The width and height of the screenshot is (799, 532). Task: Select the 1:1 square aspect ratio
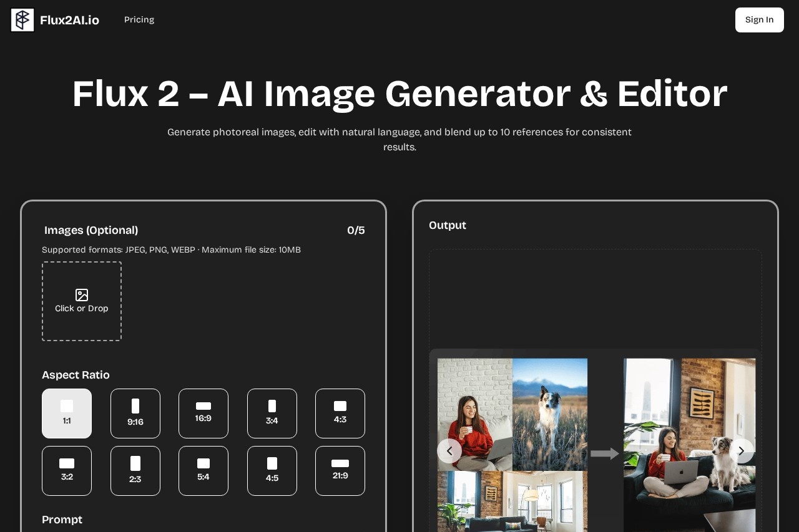click(x=67, y=413)
